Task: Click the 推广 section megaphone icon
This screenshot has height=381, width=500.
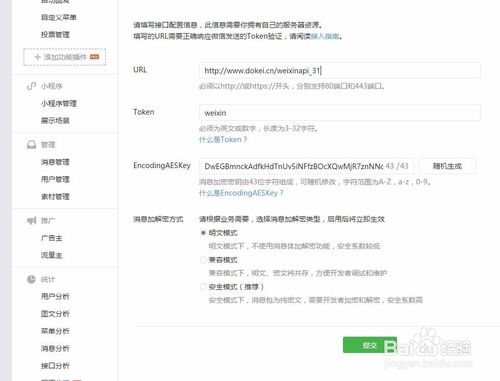Action: pyautogui.click(x=31, y=221)
